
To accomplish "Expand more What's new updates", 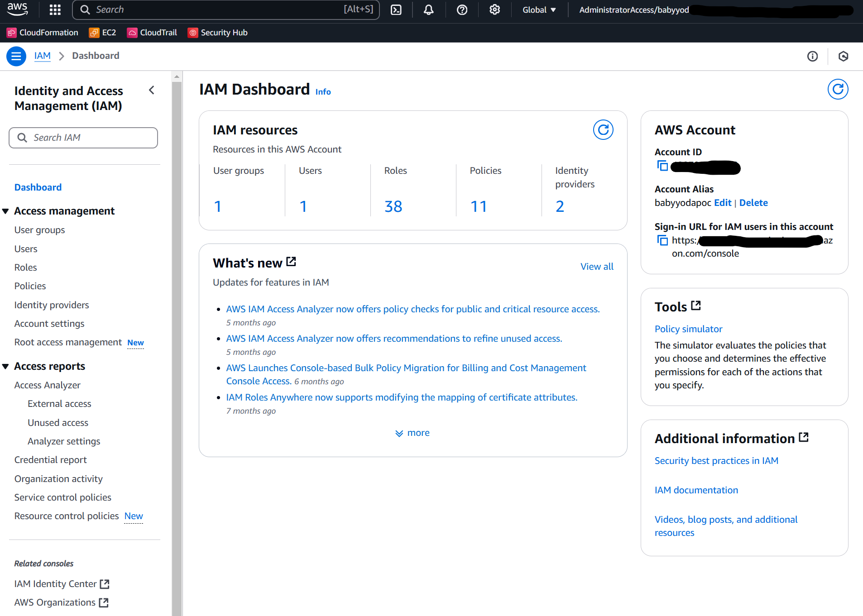I will 412,433.
